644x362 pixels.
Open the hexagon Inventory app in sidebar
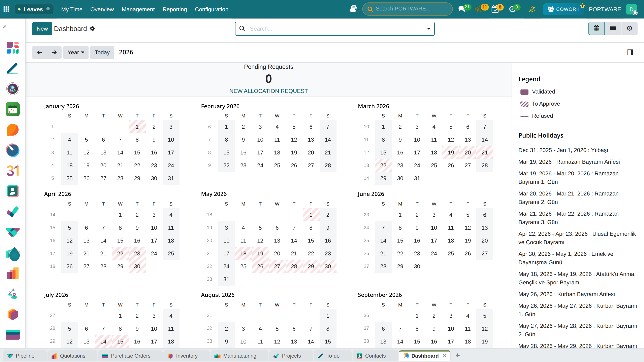click(13, 314)
